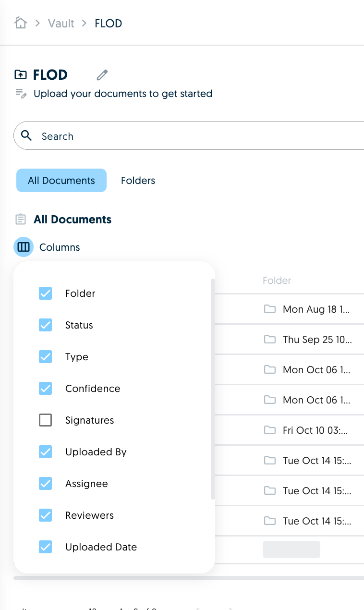Click the Columns label
Viewport: 364px width, 610px height.
pyautogui.click(x=60, y=247)
